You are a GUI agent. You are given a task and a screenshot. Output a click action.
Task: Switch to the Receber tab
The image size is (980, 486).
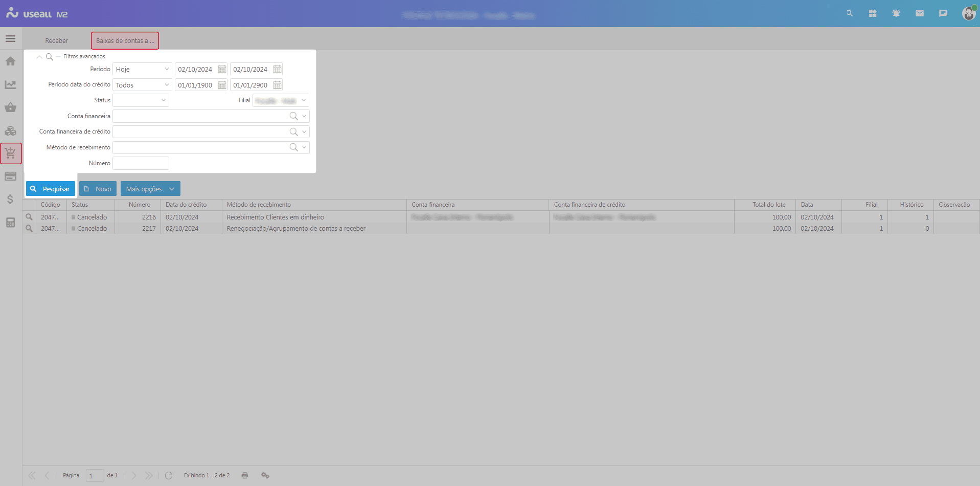click(x=56, y=40)
